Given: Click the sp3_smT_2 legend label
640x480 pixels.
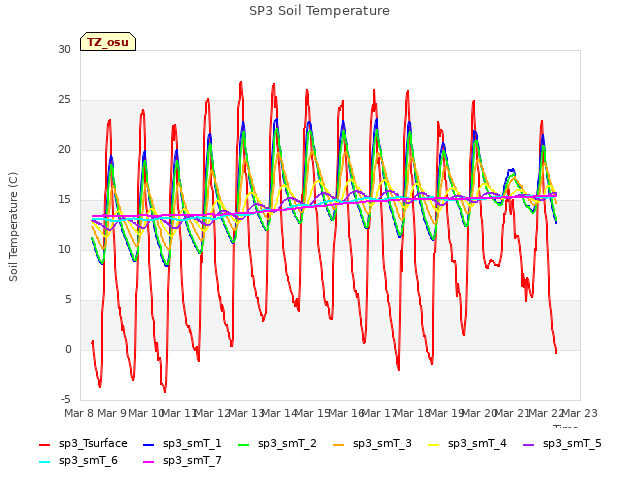Looking at the screenshot, I should pos(287,444).
